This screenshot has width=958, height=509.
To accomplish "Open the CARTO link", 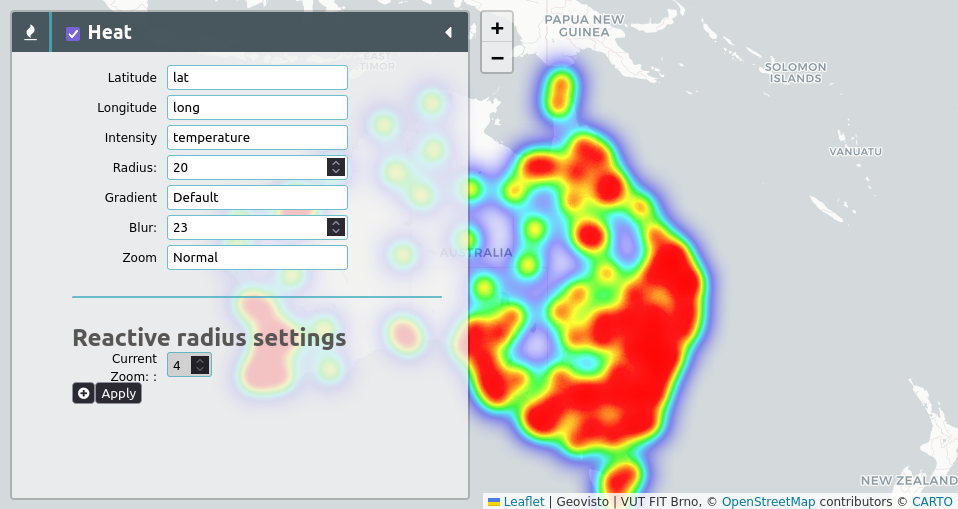I will pos(932,502).
